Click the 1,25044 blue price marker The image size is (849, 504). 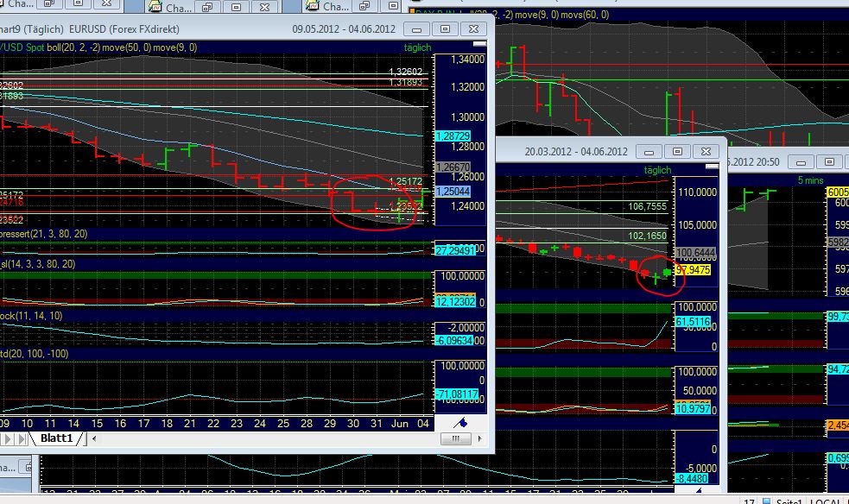click(453, 192)
